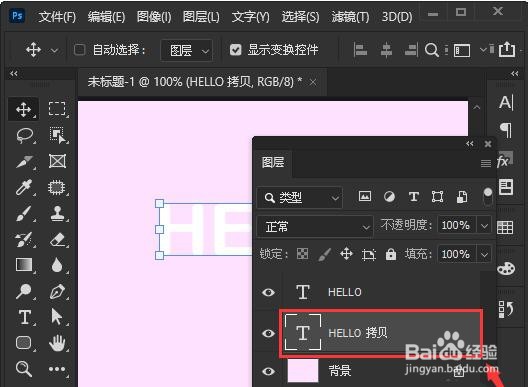Open the Paragraph panel icon

[x=506, y=130]
